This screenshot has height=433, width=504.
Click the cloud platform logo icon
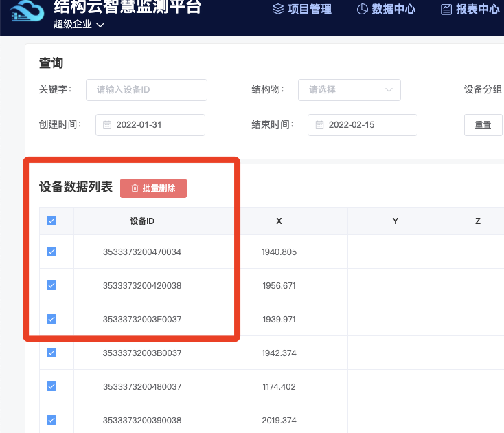pyautogui.click(x=27, y=11)
